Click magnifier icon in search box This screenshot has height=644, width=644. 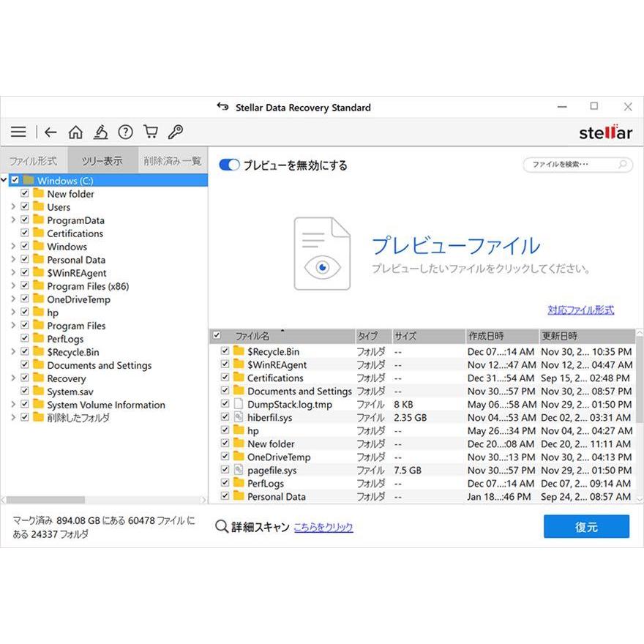click(623, 165)
